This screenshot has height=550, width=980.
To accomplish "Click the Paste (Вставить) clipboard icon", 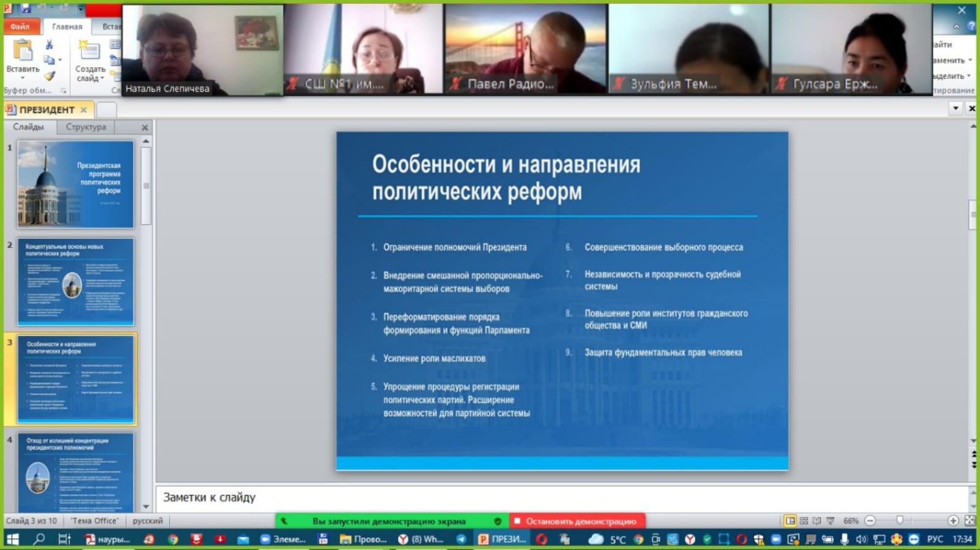I will pyautogui.click(x=23, y=51).
